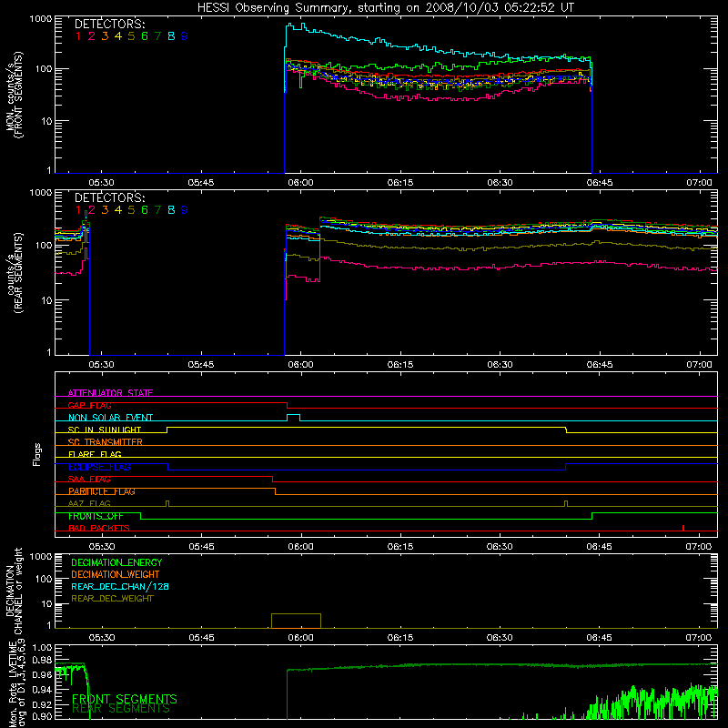Select detector 1 in front segments legend

tap(78, 36)
